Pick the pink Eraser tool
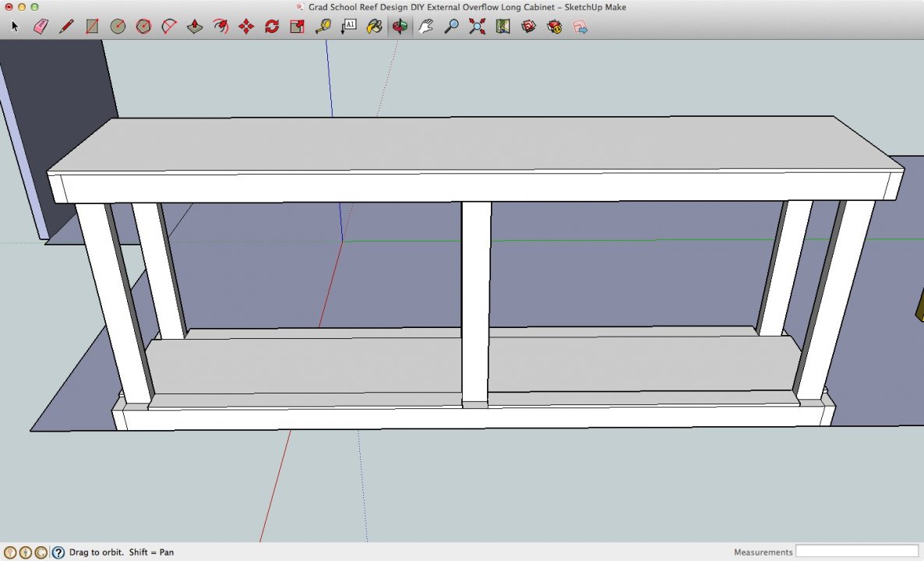 [x=41, y=26]
